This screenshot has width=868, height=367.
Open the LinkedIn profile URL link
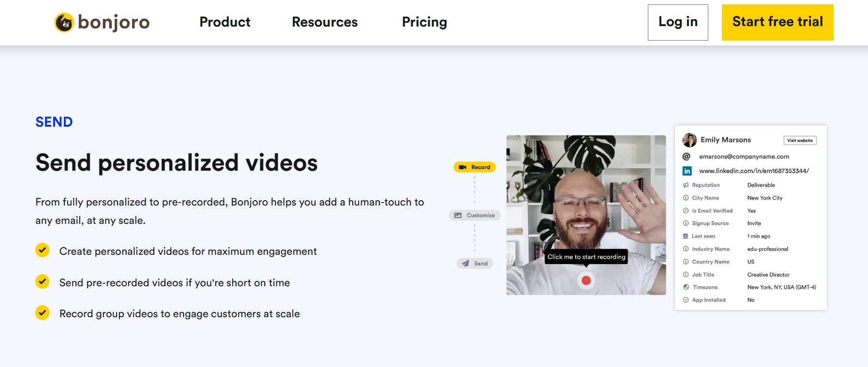coord(754,171)
